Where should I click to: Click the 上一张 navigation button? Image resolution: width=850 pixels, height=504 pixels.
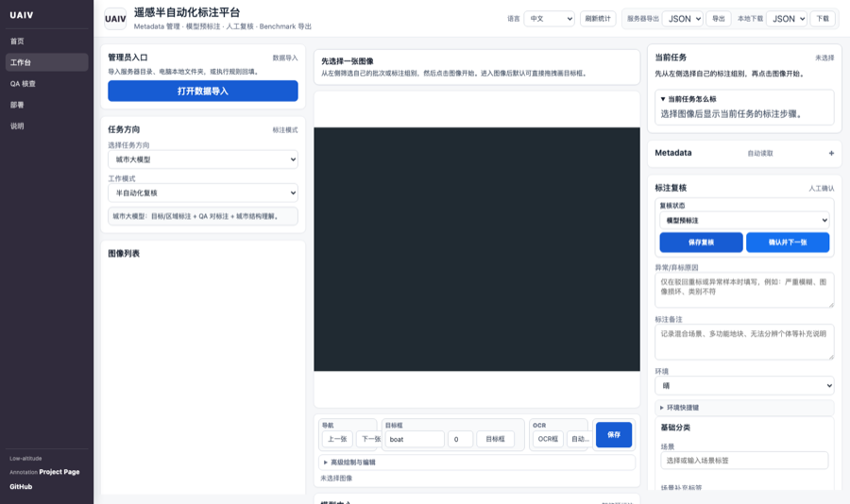(x=337, y=439)
